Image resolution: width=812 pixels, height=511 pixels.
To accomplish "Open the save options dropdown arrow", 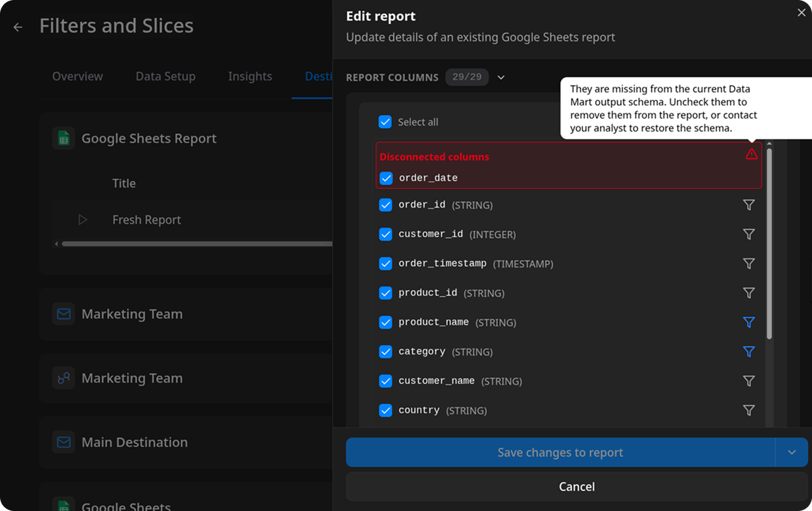I will pyautogui.click(x=791, y=452).
